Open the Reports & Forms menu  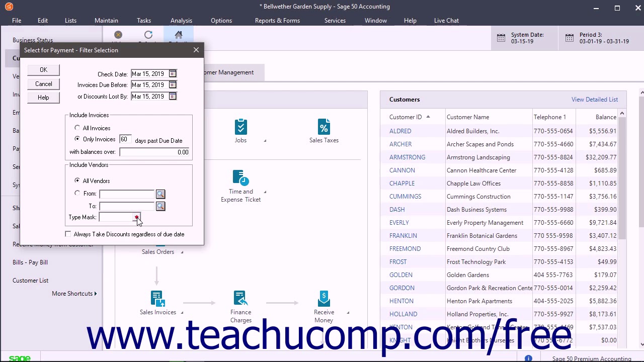(x=277, y=21)
